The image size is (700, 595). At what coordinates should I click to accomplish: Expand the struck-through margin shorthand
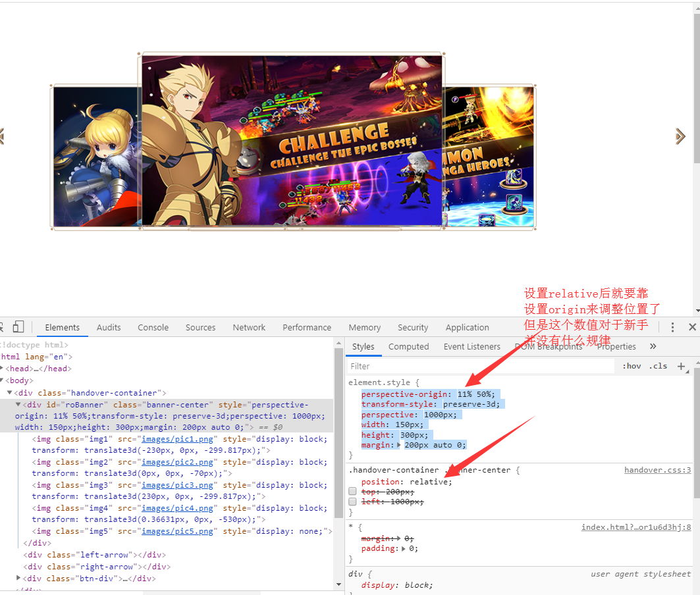398,538
